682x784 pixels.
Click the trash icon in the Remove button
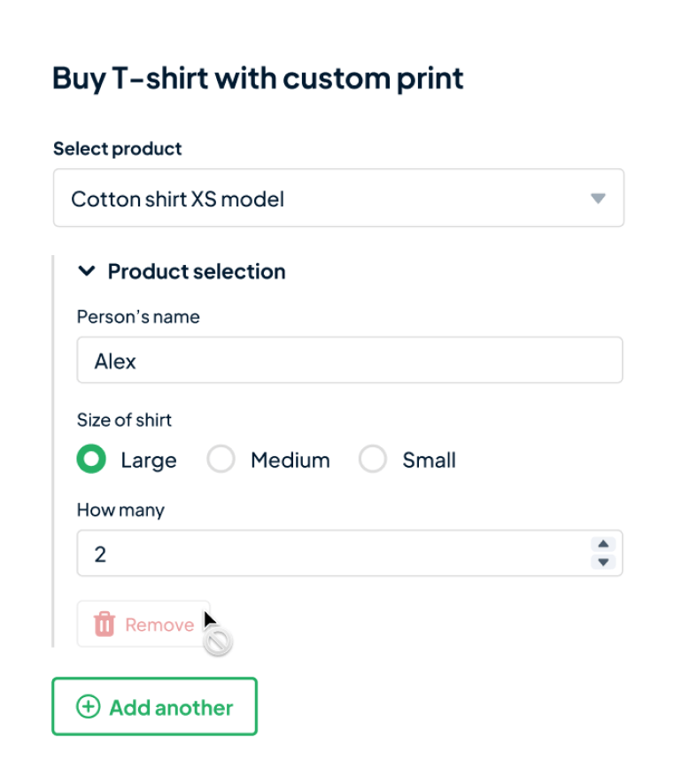point(105,625)
